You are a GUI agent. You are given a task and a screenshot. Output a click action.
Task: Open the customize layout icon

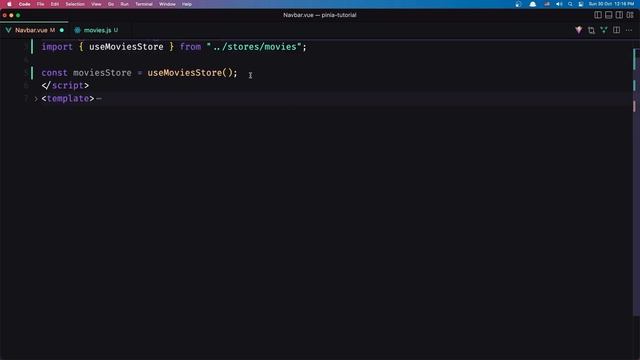630,15
